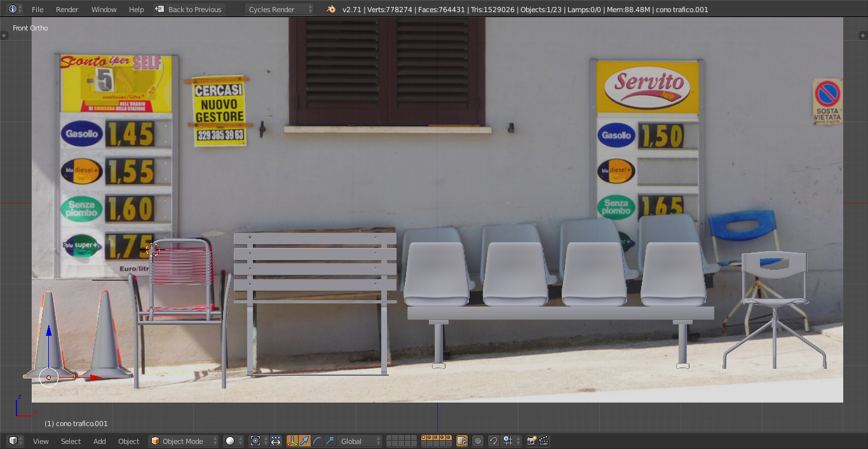Open the viewport shading sphere dropdown
The image size is (868, 449).
(x=233, y=441)
